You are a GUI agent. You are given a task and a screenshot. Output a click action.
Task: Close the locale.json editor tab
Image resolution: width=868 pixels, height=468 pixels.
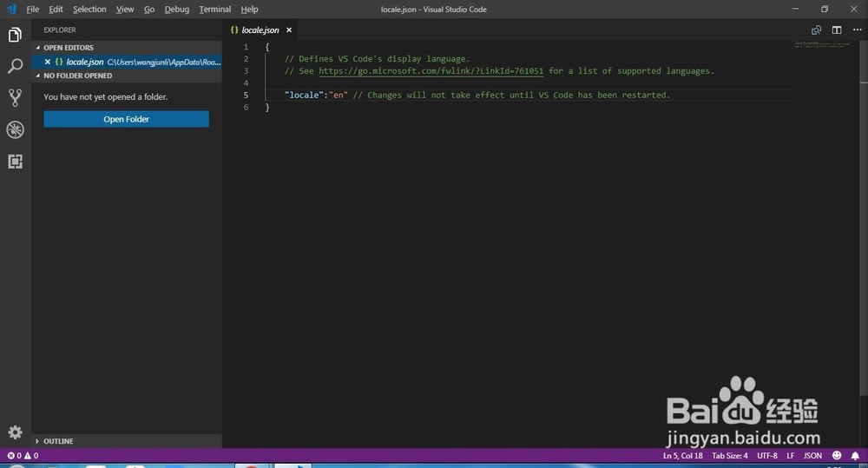point(289,30)
